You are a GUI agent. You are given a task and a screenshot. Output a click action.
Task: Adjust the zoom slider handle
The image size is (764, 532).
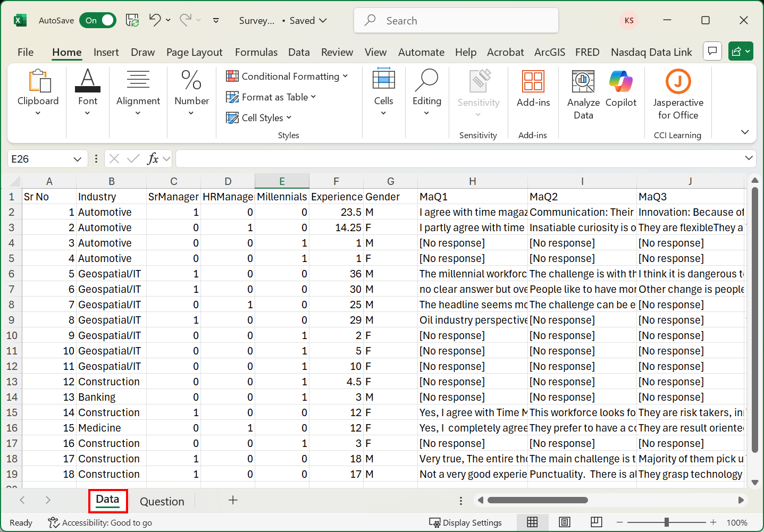click(666, 522)
